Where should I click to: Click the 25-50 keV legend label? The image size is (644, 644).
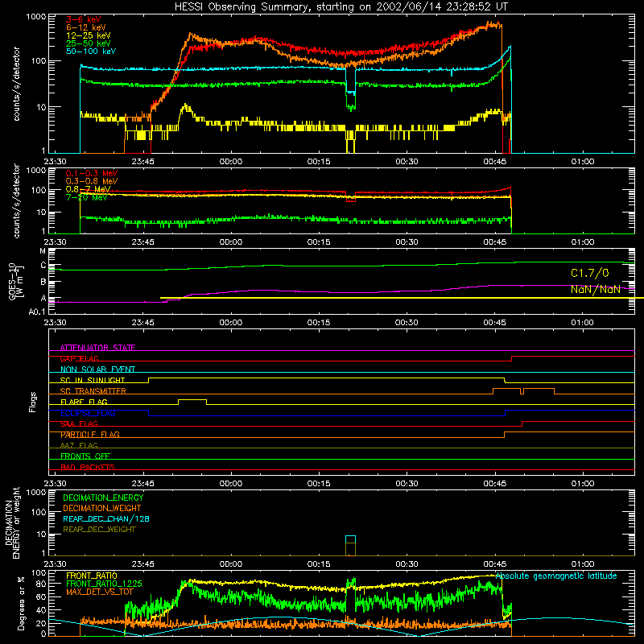tap(89, 43)
